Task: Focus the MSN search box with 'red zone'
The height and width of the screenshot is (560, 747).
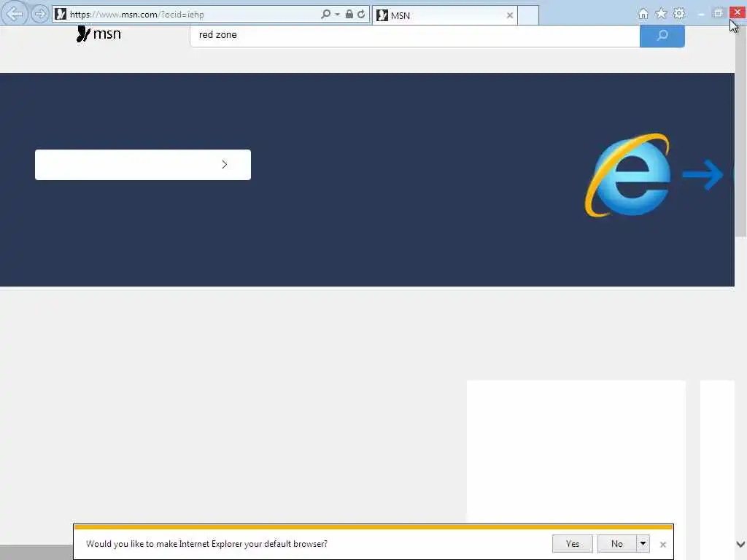Action: click(x=415, y=35)
